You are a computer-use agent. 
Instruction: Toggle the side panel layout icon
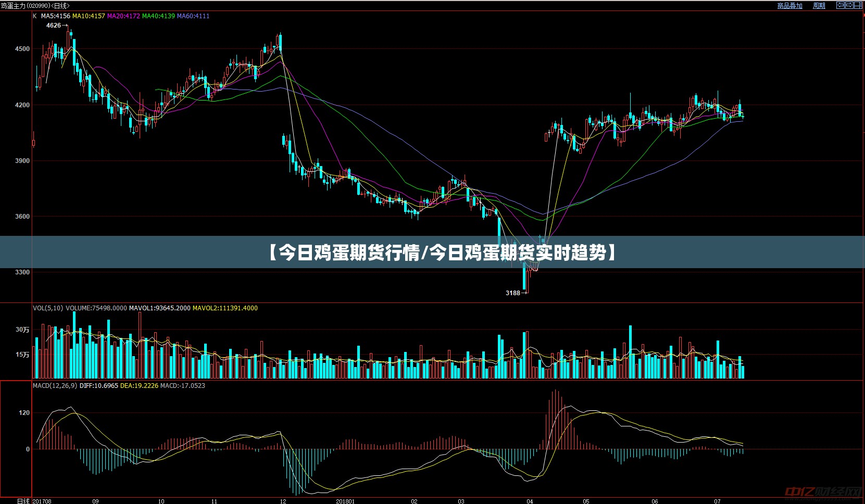(x=857, y=5)
